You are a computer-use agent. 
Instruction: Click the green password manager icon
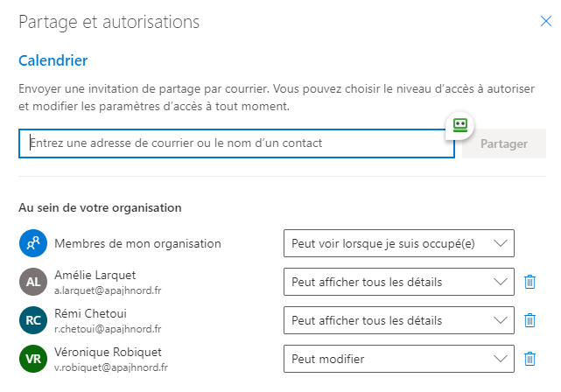pos(460,125)
